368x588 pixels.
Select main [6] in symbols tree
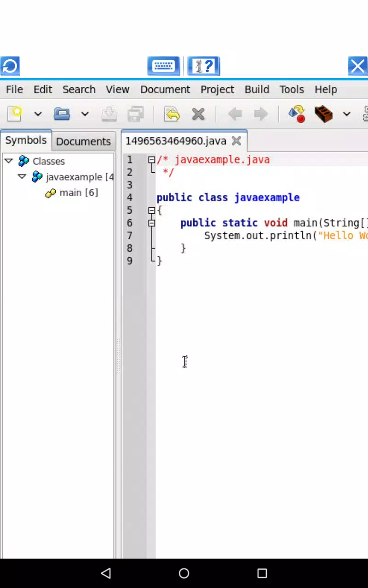(79, 192)
